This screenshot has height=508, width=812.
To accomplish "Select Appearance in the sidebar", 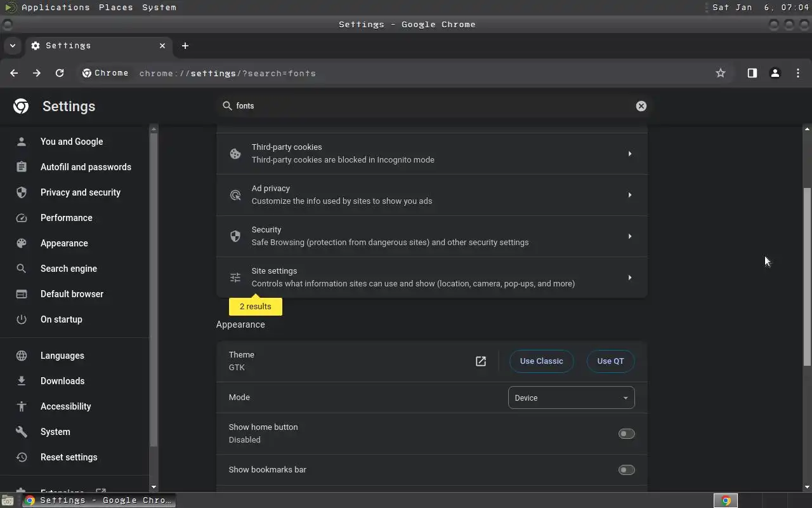I will [x=64, y=243].
